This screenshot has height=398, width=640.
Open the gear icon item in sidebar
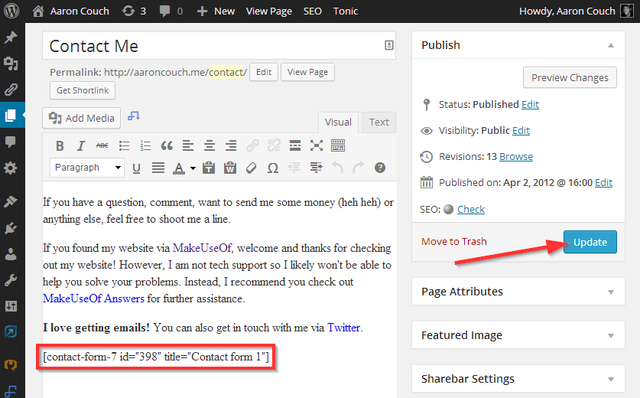coord(11,168)
